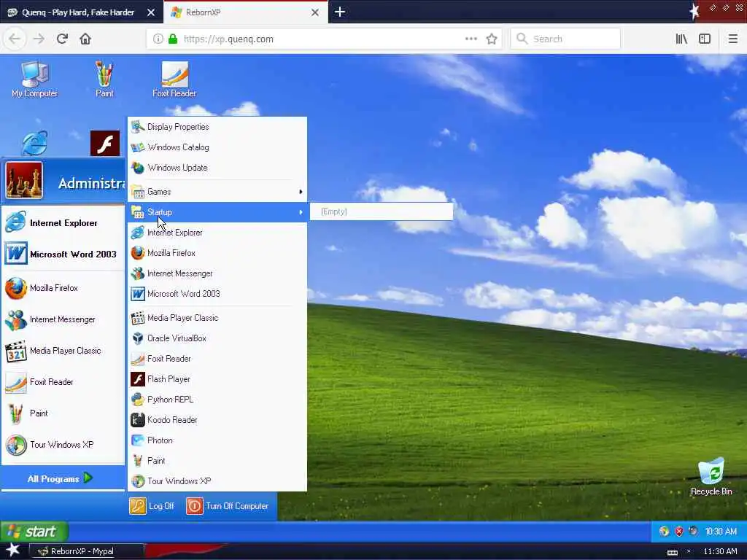Open Paint desktop icon
The width and height of the screenshot is (747, 560).
pyautogui.click(x=104, y=79)
